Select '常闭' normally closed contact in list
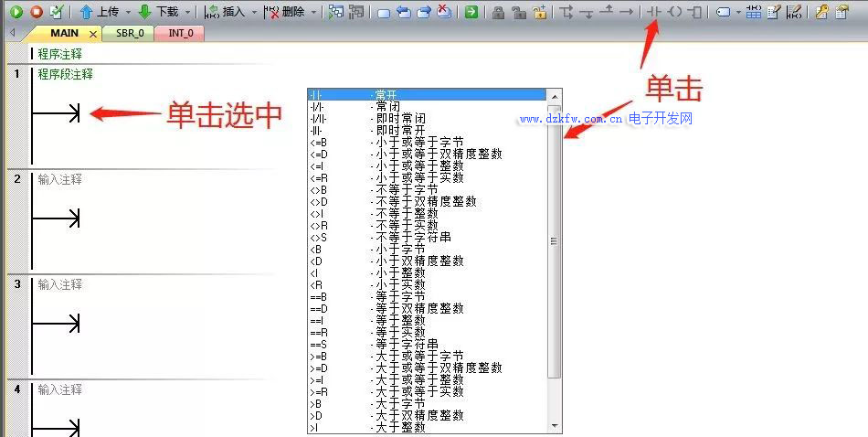Image resolution: width=868 pixels, height=437 pixels. [x=387, y=107]
